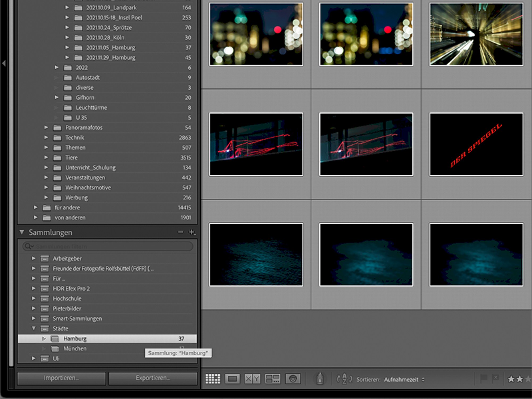
Task: Select the Veranstaltungen folder
Action: pos(85,177)
